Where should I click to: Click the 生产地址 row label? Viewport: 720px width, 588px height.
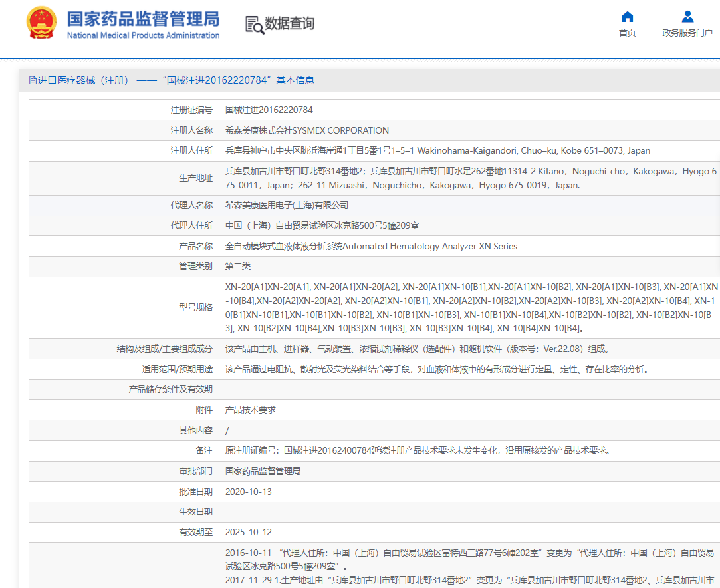click(195, 178)
